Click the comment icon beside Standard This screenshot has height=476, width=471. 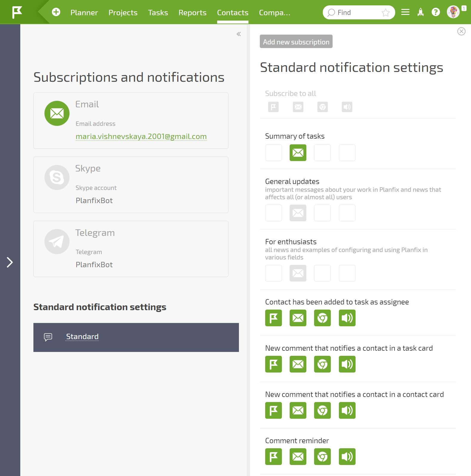point(48,337)
